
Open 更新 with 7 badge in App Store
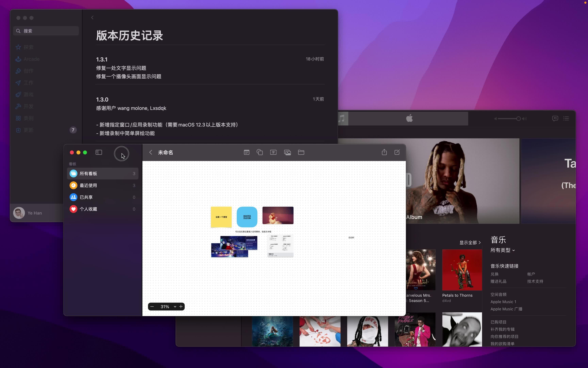pos(46,130)
